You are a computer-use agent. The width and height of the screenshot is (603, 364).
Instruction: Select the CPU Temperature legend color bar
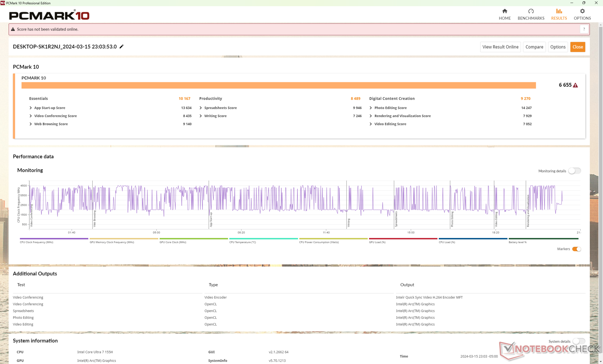[x=263, y=239]
